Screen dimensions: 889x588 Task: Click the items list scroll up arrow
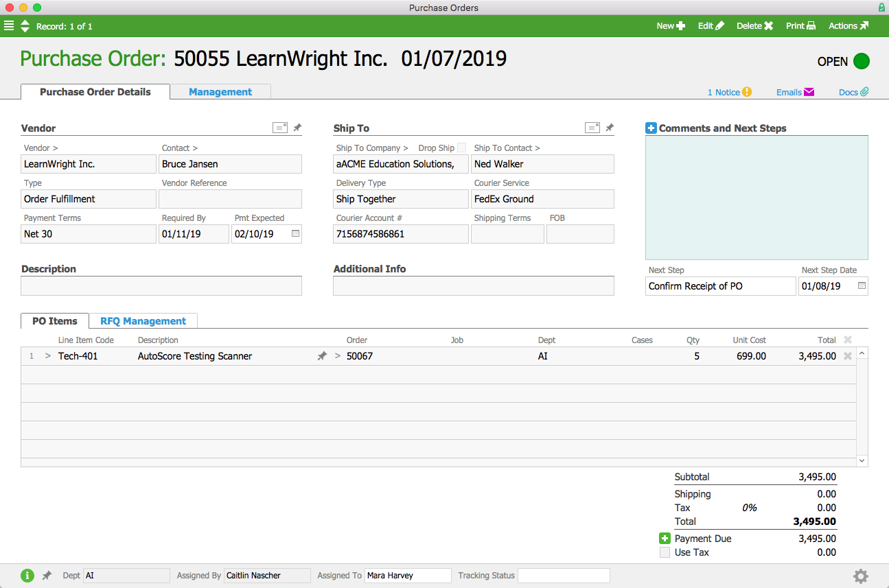pyautogui.click(x=862, y=353)
